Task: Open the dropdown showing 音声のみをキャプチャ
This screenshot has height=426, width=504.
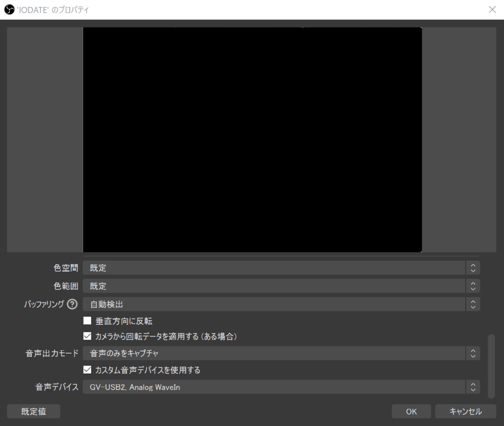Action: (x=274, y=353)
